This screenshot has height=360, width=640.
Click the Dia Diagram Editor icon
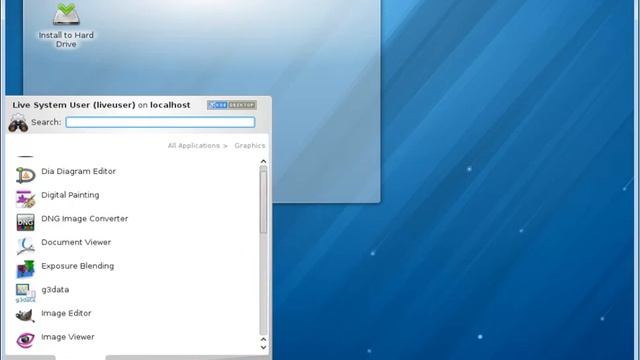[25, 175]
